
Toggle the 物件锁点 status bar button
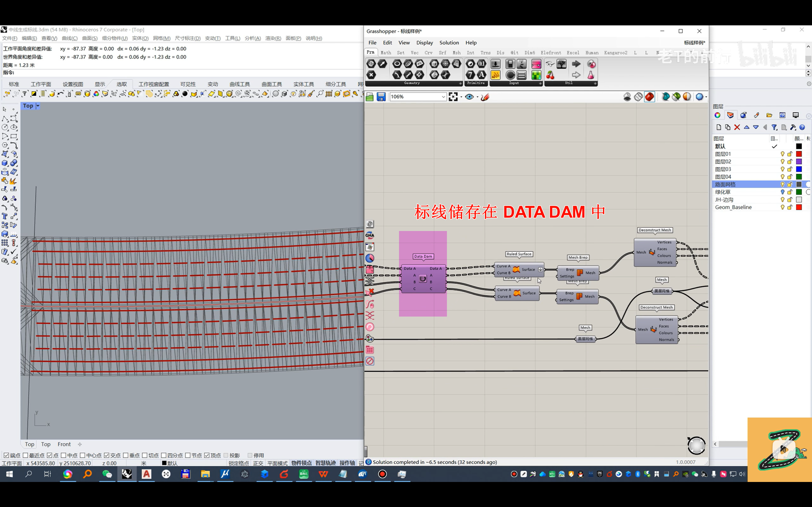point(301,463)
